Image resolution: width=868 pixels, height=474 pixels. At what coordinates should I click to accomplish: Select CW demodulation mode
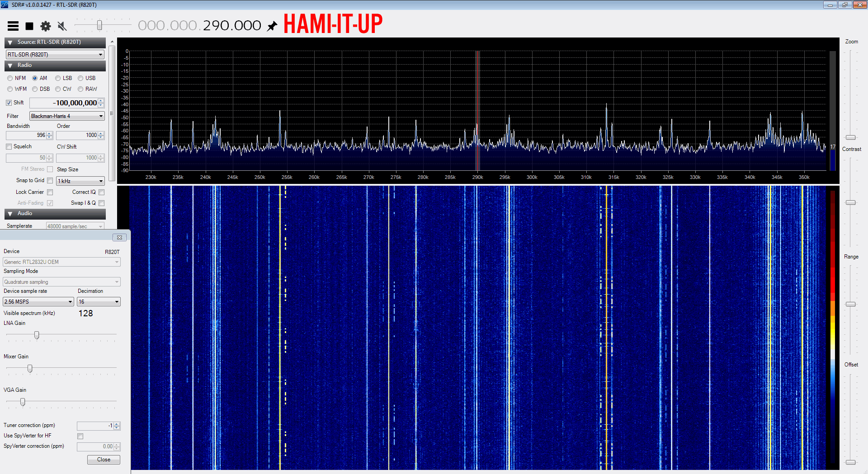[58, 89]
